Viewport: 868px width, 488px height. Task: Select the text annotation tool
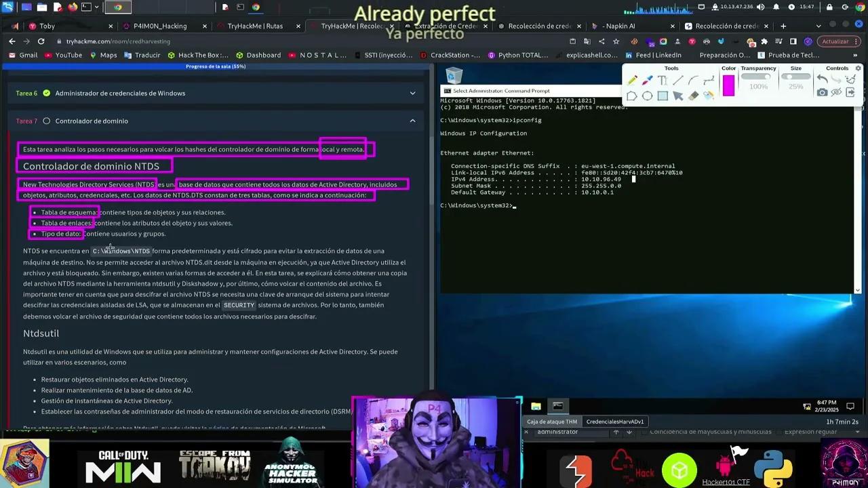pyautogui.click(x=663, y=81)
